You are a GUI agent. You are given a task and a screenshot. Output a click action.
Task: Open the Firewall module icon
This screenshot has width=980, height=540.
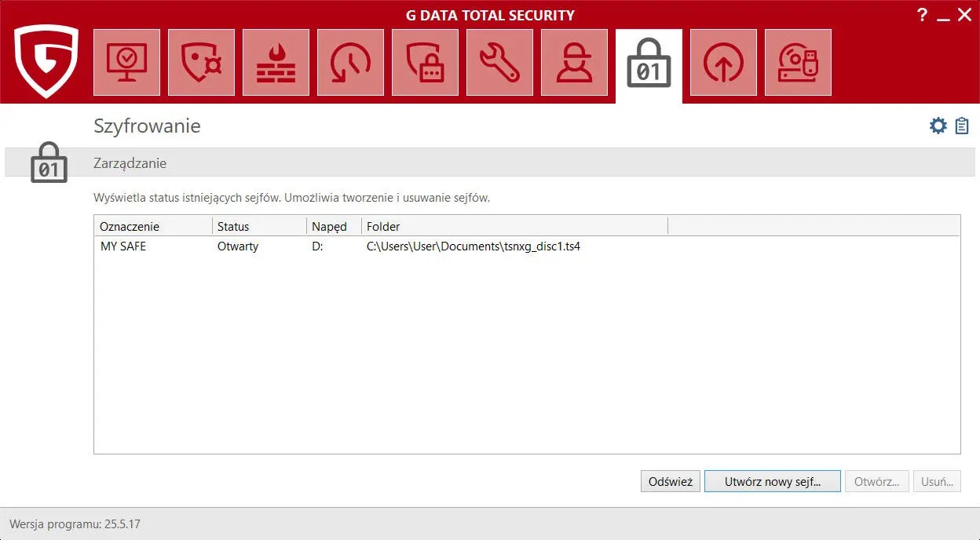(x=276, y=64)
